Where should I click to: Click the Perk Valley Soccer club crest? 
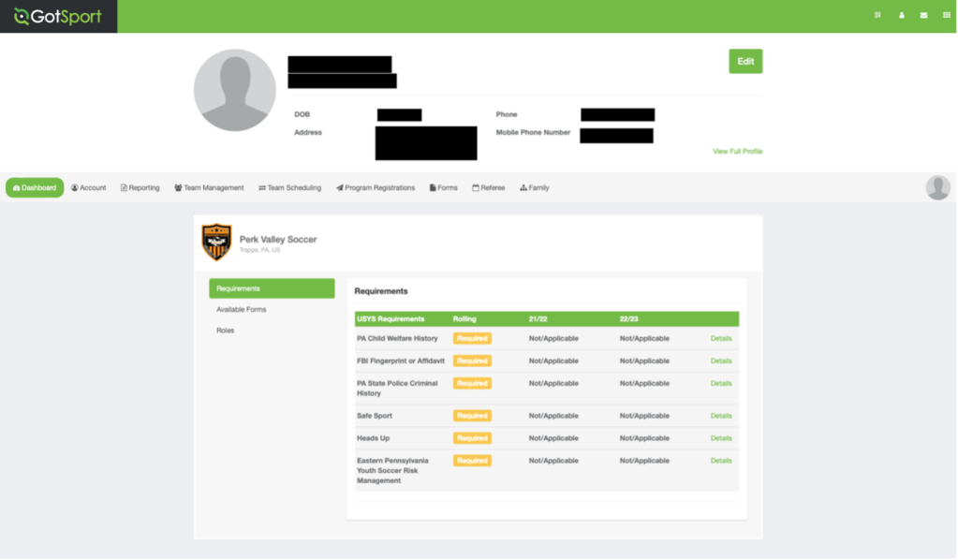click(x=216, y=242)
